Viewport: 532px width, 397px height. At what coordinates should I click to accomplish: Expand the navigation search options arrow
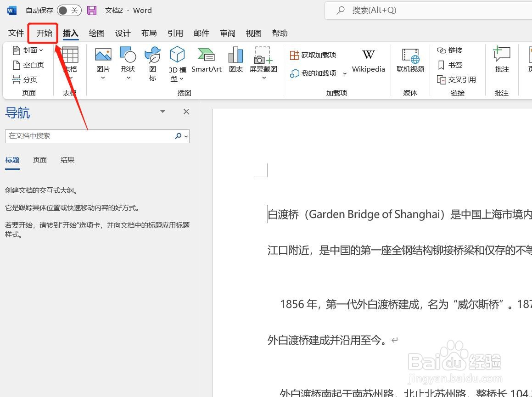pos(186,136)
